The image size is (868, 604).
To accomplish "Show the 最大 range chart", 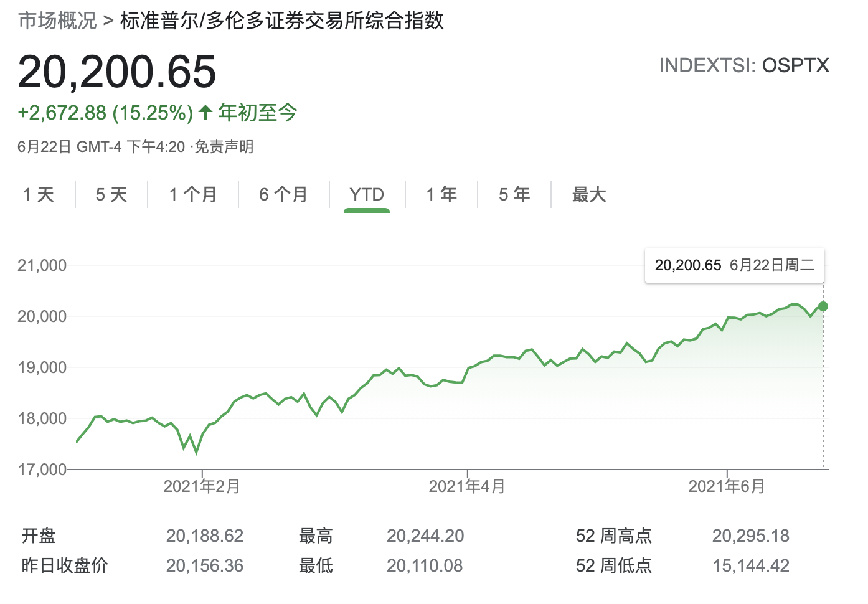I will (x=589, y=195).
